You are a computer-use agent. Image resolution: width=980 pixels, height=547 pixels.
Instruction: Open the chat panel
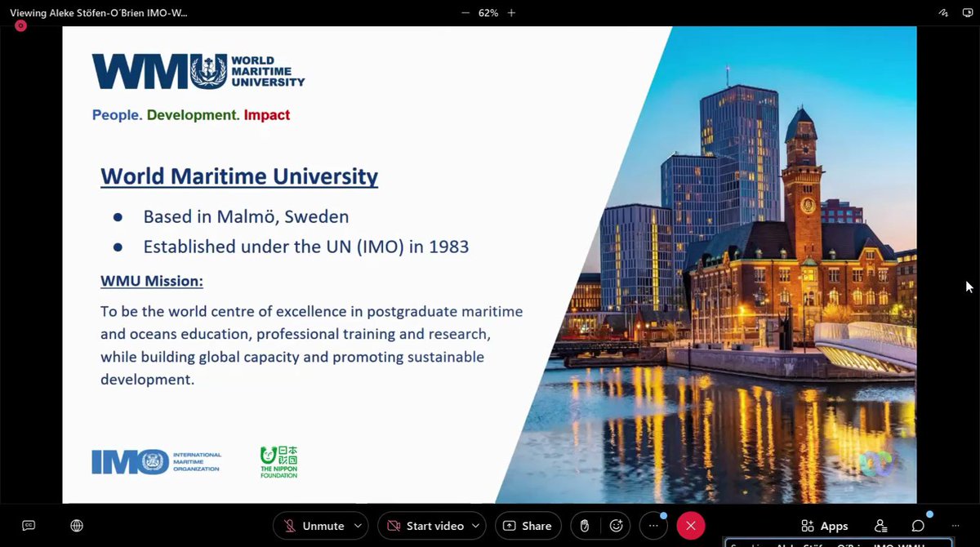pyautogui.click(x=918, y=526)
